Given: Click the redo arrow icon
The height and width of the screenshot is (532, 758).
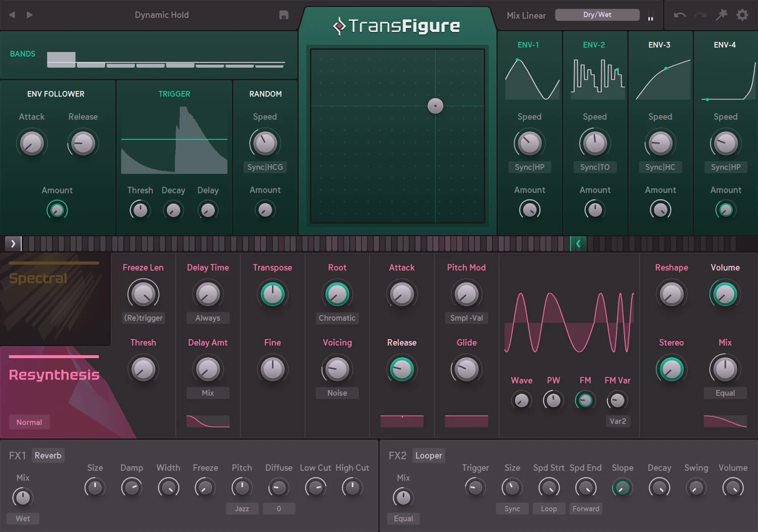Looking at the screenshot, I should coord(700,15).
